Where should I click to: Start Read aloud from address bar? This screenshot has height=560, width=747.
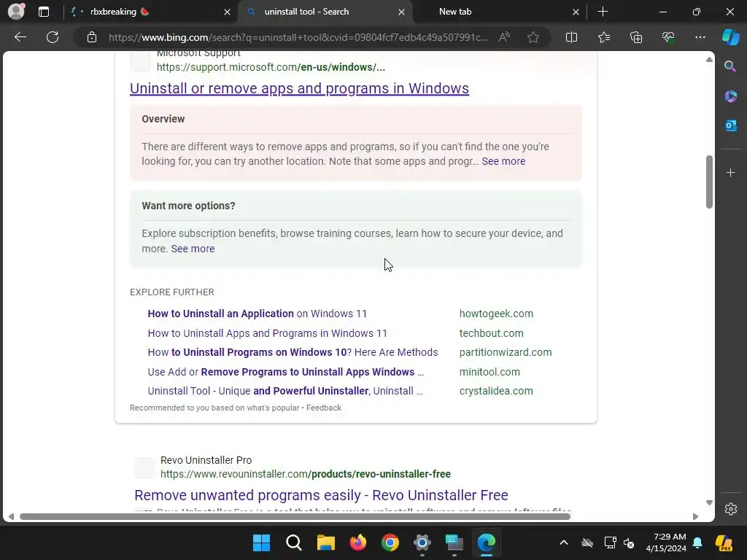[505, 37]
